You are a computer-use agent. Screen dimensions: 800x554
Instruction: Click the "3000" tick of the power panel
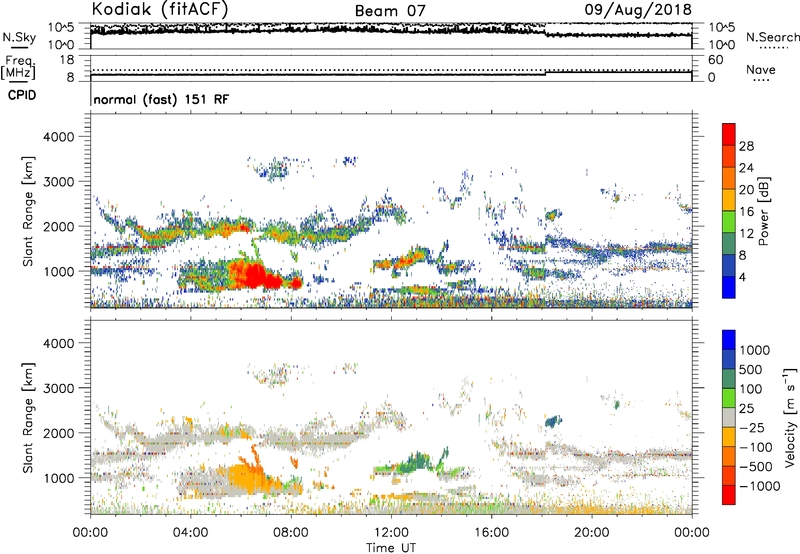[58, 182]
